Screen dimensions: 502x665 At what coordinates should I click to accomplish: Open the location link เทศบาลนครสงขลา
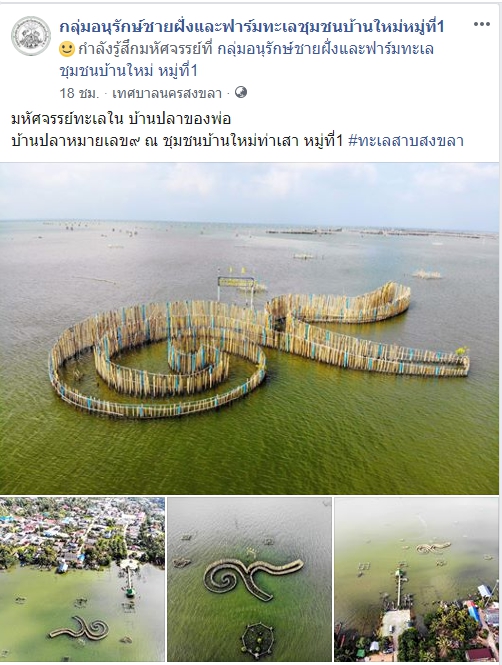point(167,93)
